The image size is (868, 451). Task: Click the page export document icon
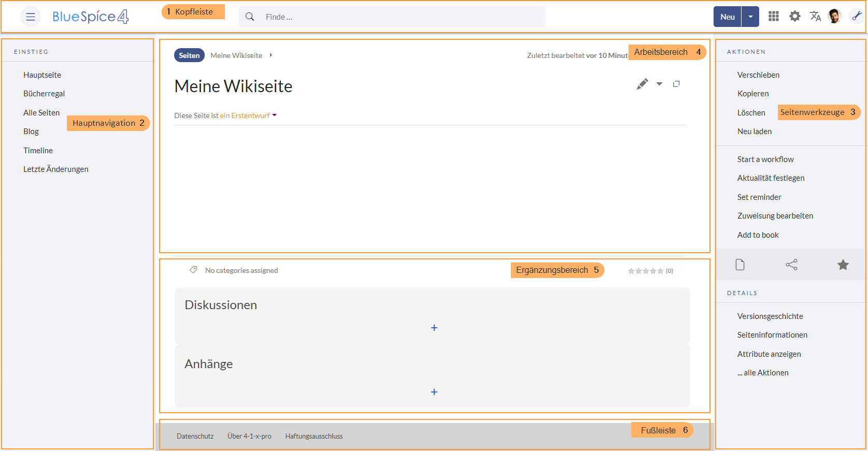tap(740, 265)
